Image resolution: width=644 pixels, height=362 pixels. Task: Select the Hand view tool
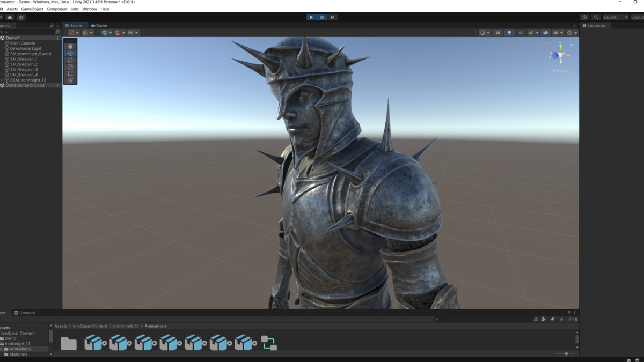70,46
